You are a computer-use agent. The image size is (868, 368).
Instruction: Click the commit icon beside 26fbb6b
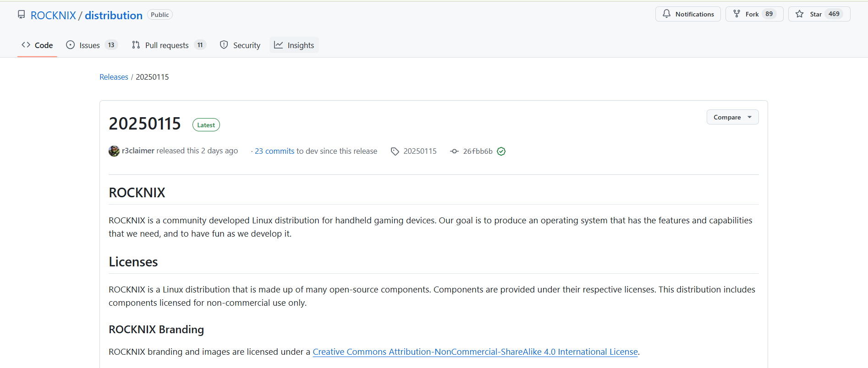pos(454,152)
